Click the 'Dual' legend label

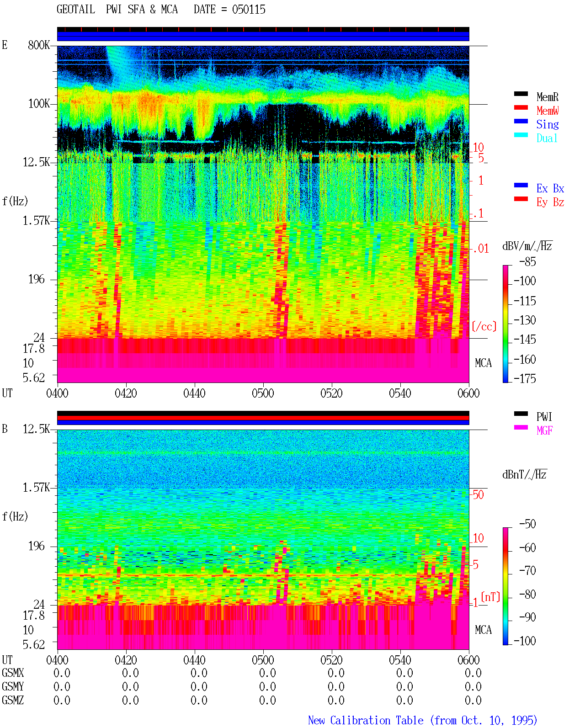[x=548, y=138]
